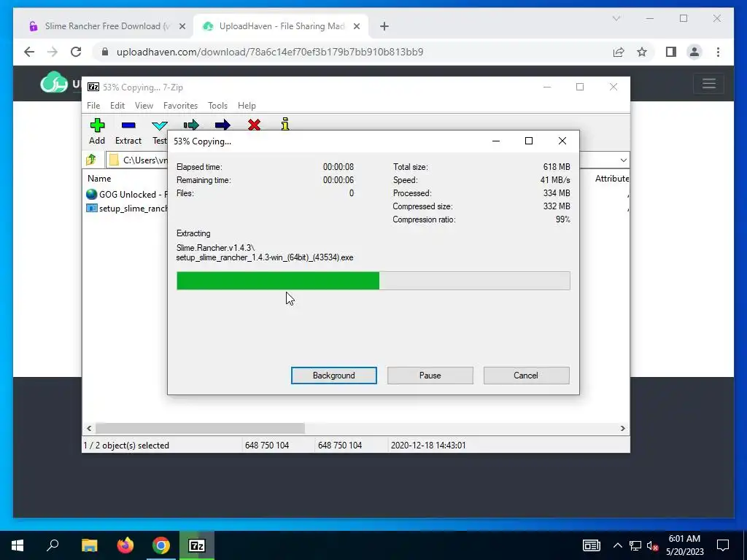Minimize the 53% Copying dialog

pos(496,141)
